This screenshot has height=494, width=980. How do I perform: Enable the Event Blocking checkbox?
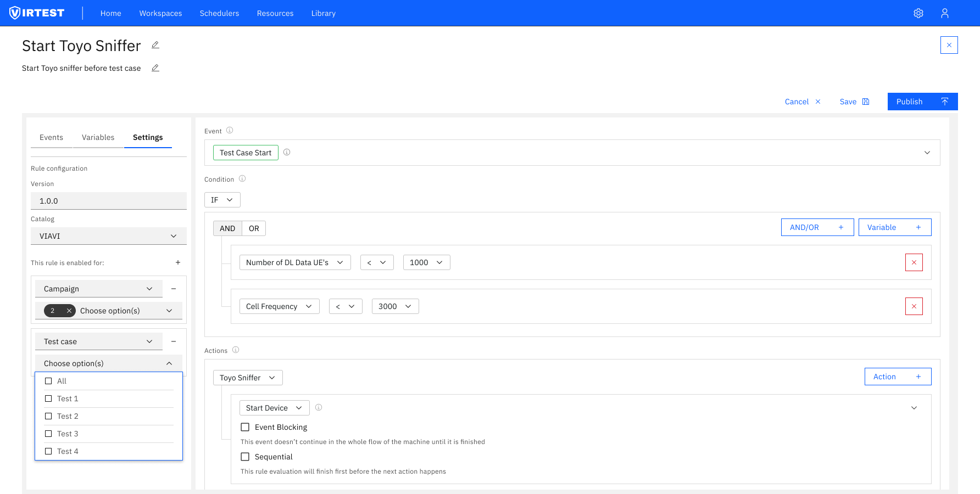(245, 426)
